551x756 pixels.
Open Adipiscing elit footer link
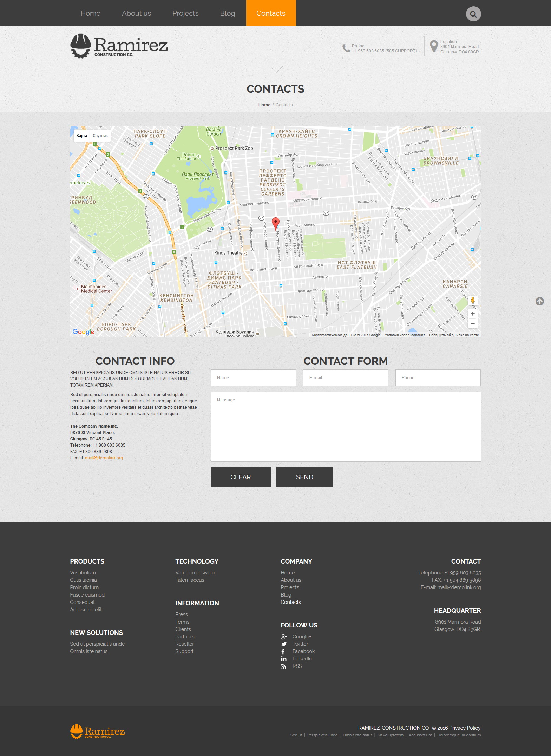coord(86,610)
